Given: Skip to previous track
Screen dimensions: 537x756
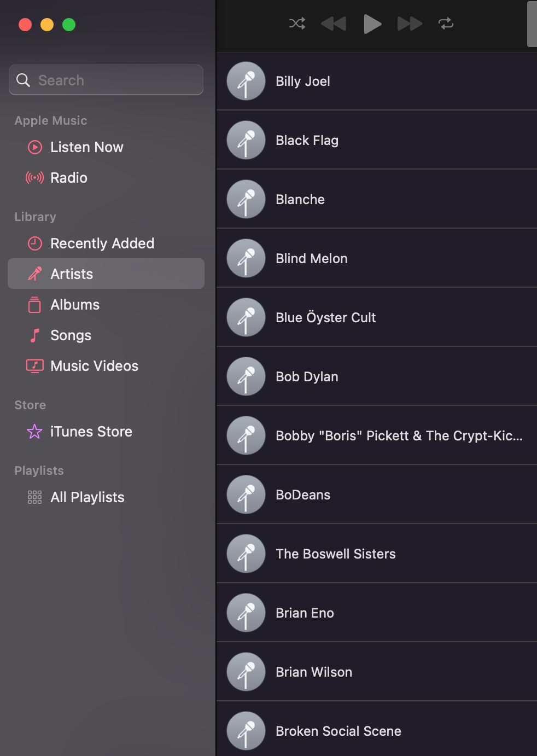Looking at the screenshot, I should pyautogui.click(x=333, y=24).
